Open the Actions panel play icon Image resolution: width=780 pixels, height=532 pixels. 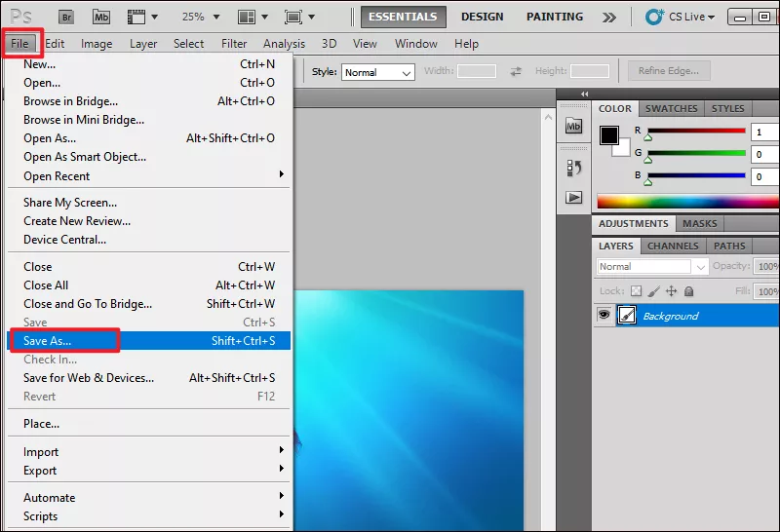click(573, 198)
